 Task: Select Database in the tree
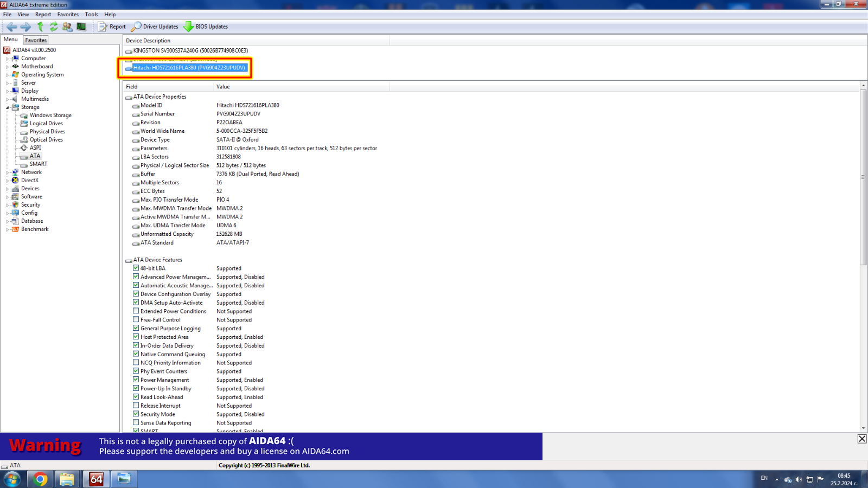click(x=32, y=221)
